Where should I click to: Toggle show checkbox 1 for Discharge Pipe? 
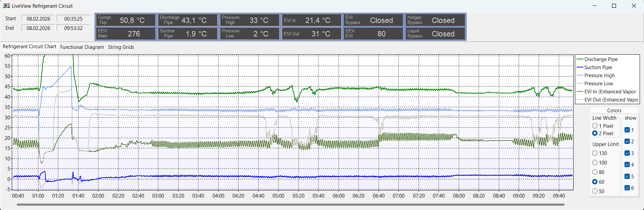click(x=627, y=130)
